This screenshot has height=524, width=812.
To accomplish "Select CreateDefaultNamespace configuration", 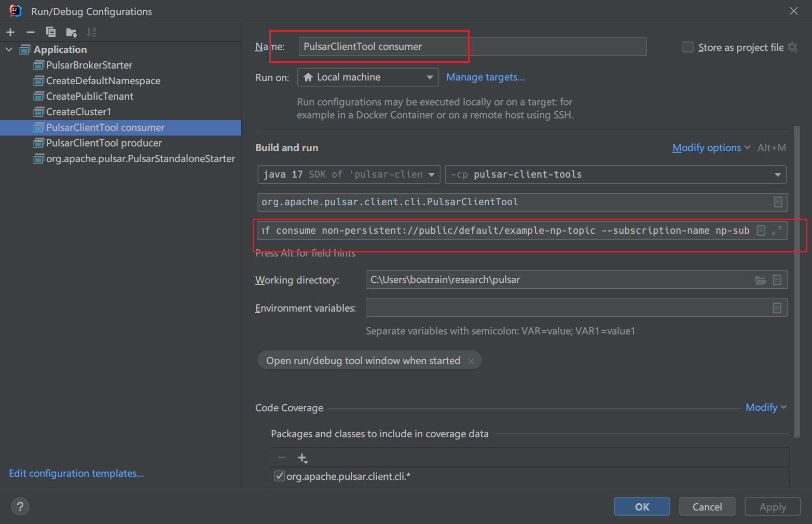I will click(103, 80).
